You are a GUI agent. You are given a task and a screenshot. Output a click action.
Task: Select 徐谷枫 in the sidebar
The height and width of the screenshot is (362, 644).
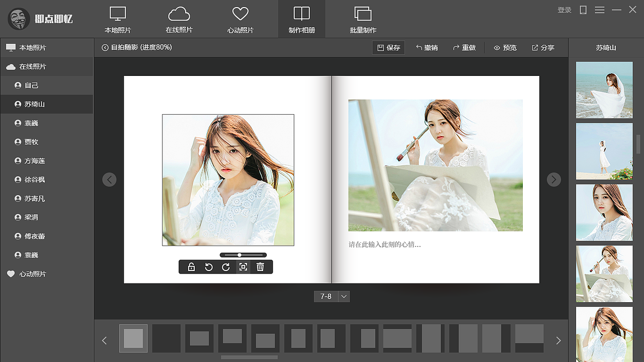[47, 179]
